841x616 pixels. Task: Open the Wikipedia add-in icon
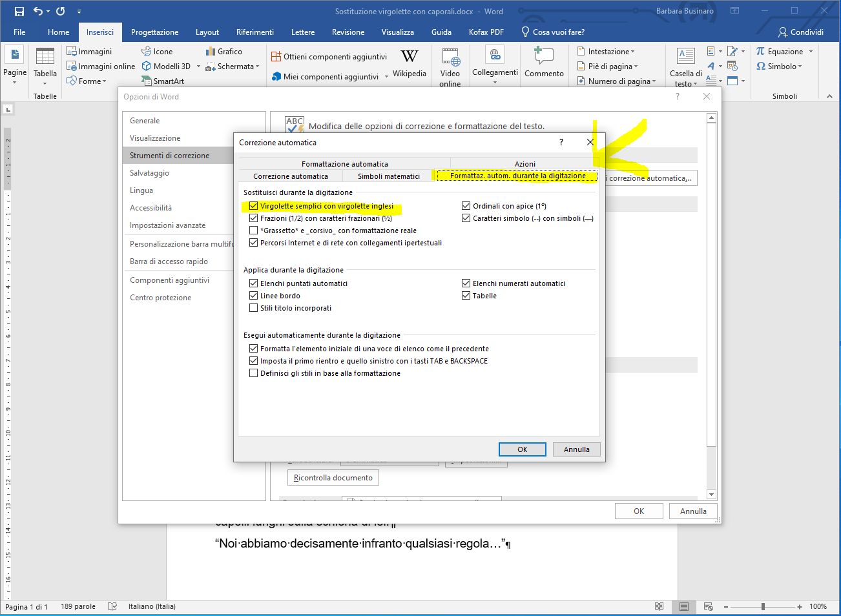click(409, 57)
